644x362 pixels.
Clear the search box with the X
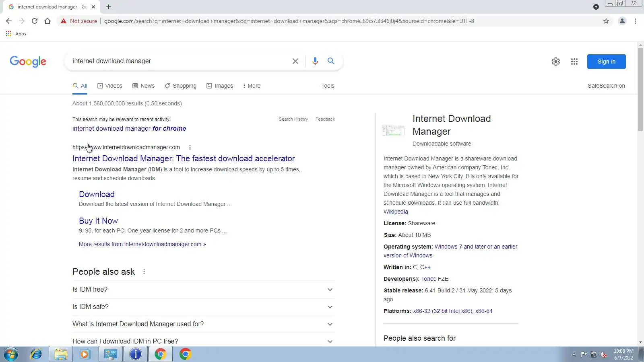point(295,61)
